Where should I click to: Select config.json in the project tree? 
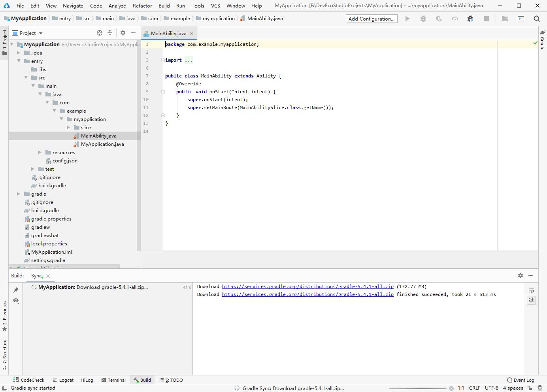[65, 160]
